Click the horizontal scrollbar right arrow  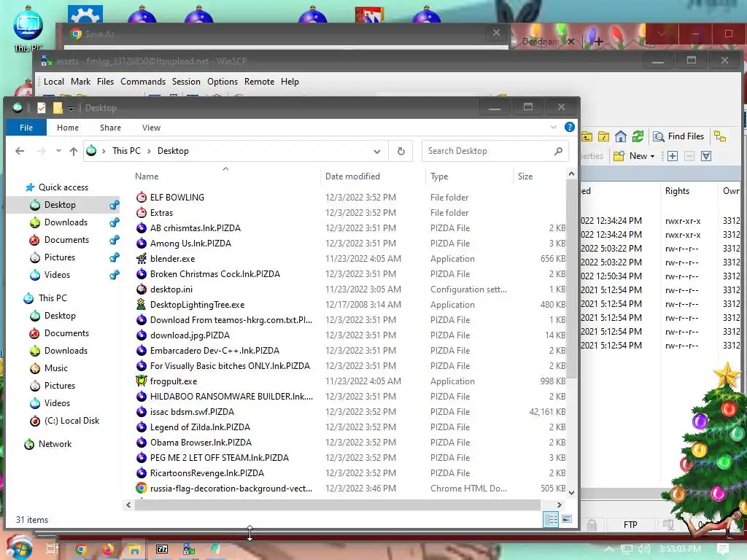coord(559,505)
